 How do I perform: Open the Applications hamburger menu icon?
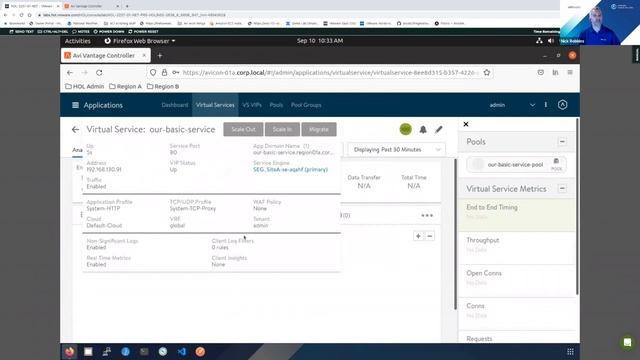pos(76,105)
